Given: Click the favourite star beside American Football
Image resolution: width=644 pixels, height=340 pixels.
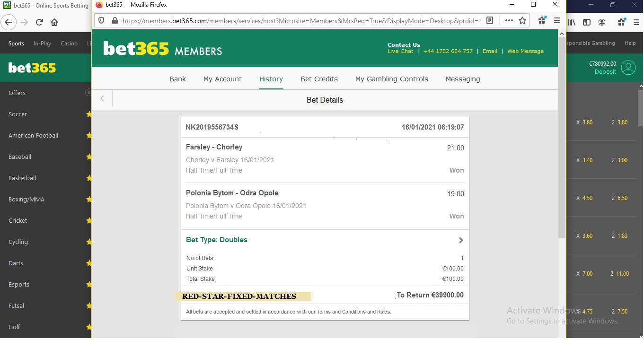Looking at the screenshot, I should coord(88,135).
